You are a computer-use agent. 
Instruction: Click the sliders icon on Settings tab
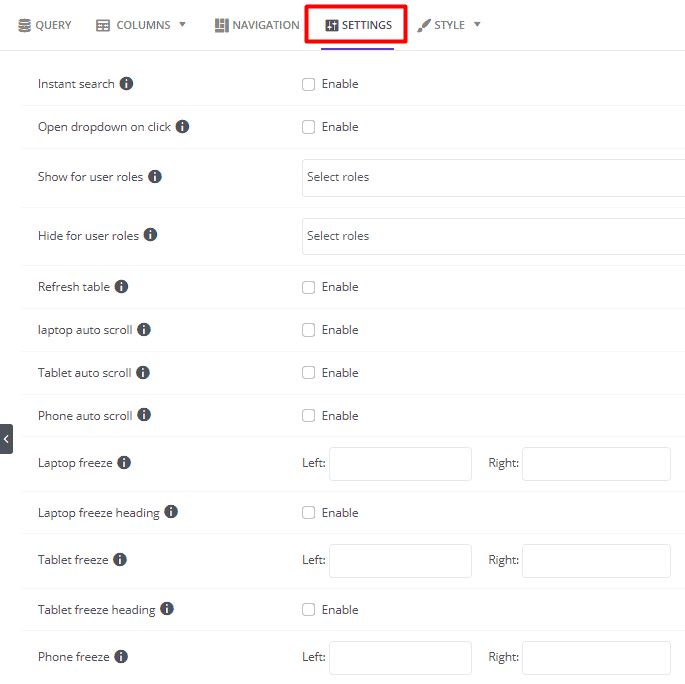click(332, 25)
